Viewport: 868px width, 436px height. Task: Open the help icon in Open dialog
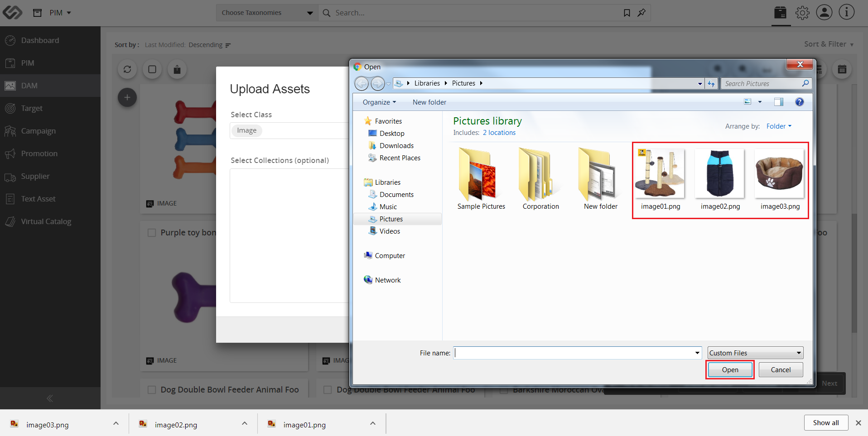click(800, 102)
